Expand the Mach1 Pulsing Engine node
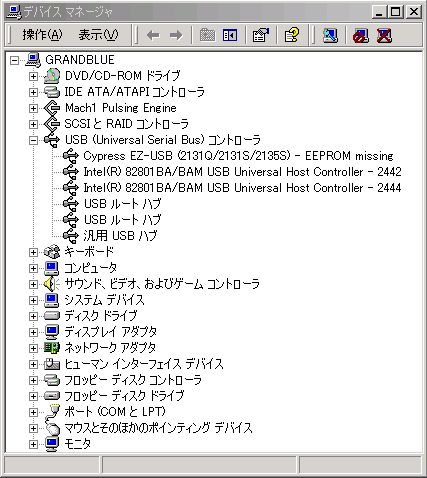Image resolution: width=427 pixels, height=478 pixels. 33,108
